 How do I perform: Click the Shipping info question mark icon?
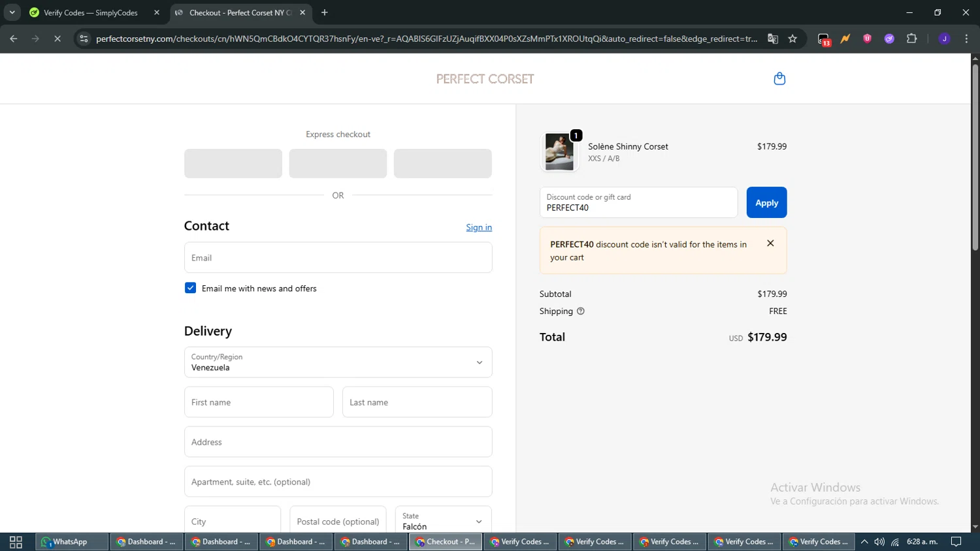(581, 311)
